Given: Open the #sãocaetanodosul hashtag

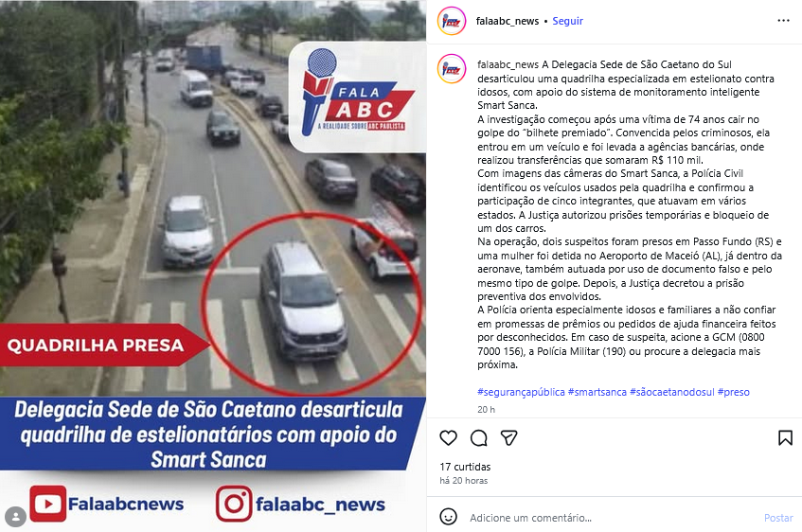Looking at the screenshot, I should 672,392.
